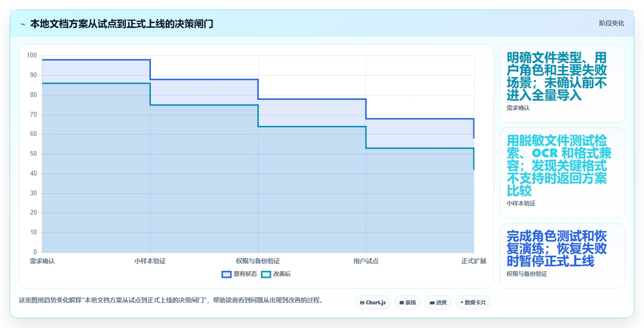Click the 正式扩展 x-axis label
644x328 pixels.
click(474, 261)
